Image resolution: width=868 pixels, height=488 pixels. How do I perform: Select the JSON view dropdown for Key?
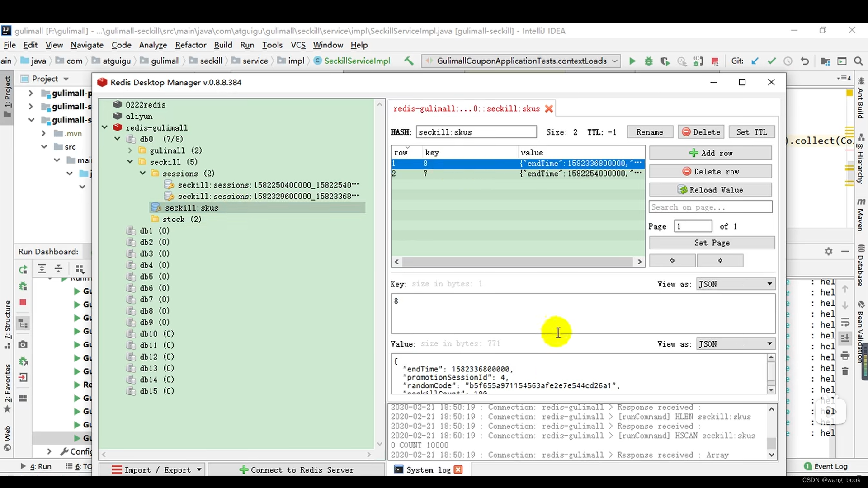click(x=734, y=284)
